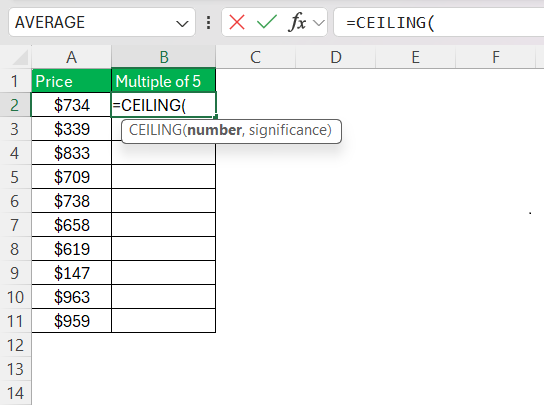Select row 8 header
Viewport: 544px width, 405px height.
point(15,249)
